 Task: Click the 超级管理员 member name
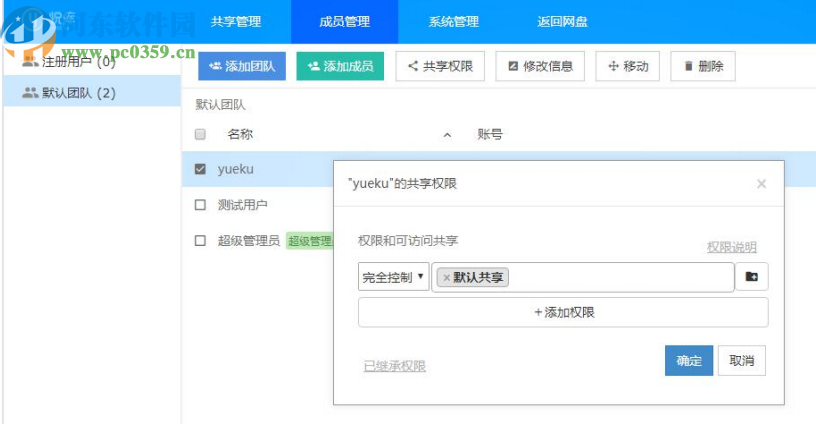tap(249, 240)
